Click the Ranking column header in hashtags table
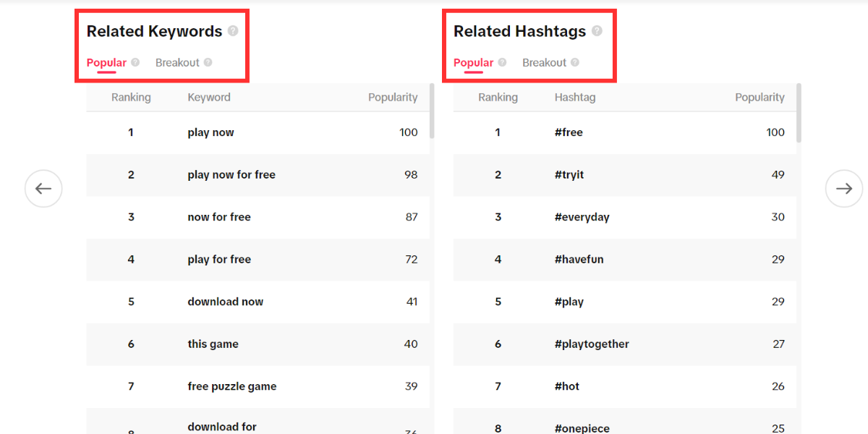This screenshot has width=868, height=434. (498, 97)
